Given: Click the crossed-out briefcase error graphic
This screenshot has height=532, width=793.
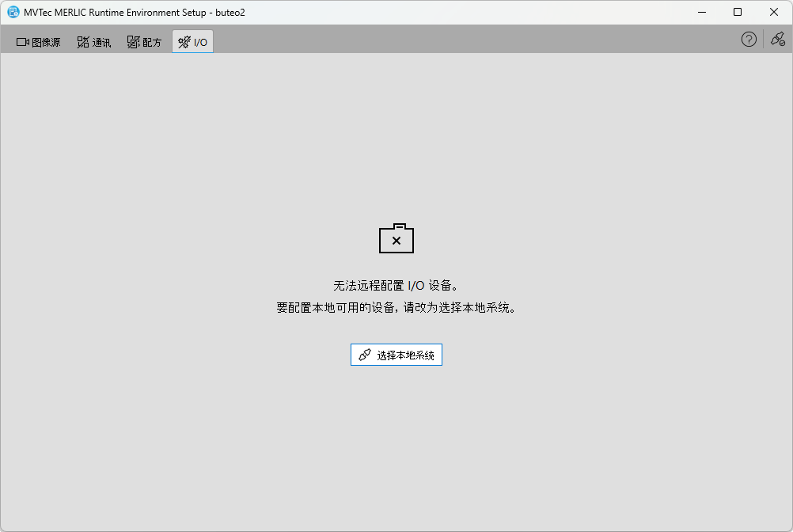Looking at the screenshot, I should [396, 238].
